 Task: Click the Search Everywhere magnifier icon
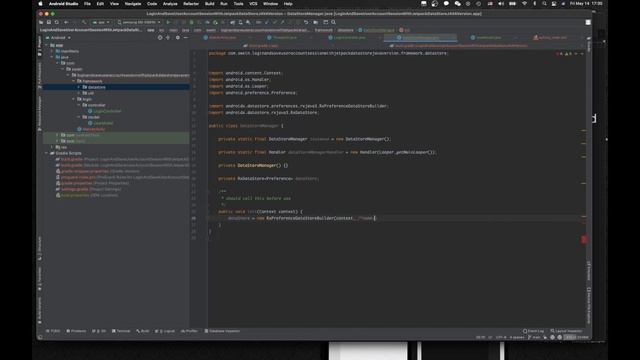[333, 22]
